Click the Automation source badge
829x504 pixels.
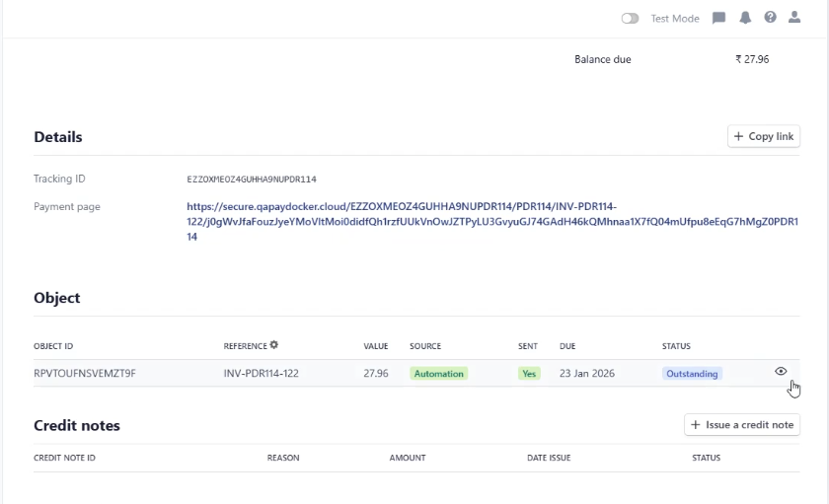pyautogui.click(x=438, y=374)
